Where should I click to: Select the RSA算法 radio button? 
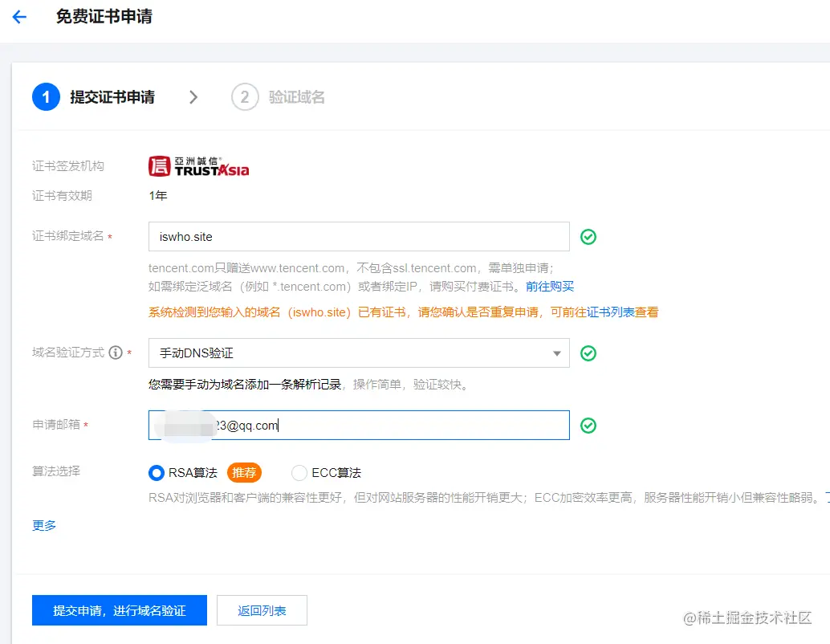point(157,472)
